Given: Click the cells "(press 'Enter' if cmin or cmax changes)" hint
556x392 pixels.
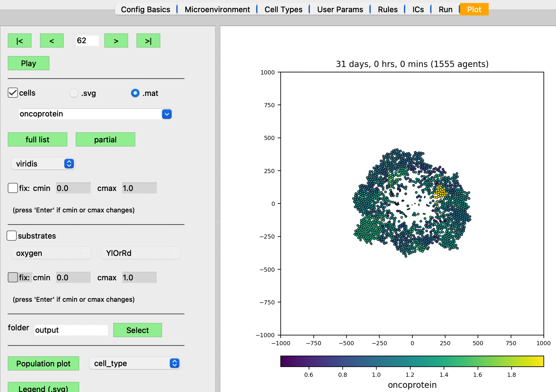Looking at the screenshot, I should pyautogui.click(x=74, y=210).
